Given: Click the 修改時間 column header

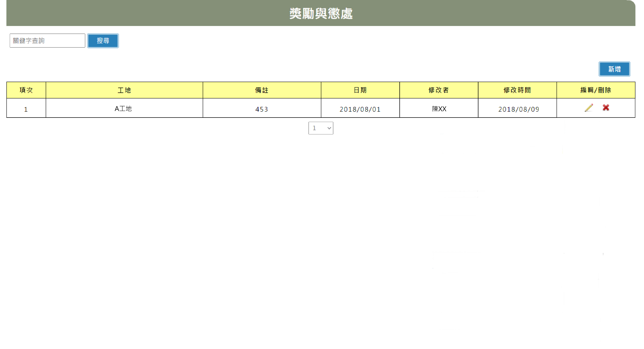Looking at the screenshot, I should pos(517,90).
